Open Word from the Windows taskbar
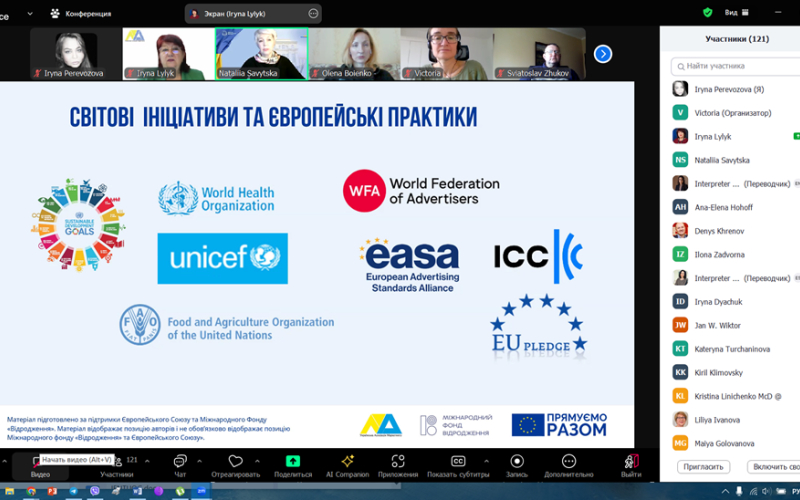The width and height of the screenshot is (800, 500). point(137,491)
